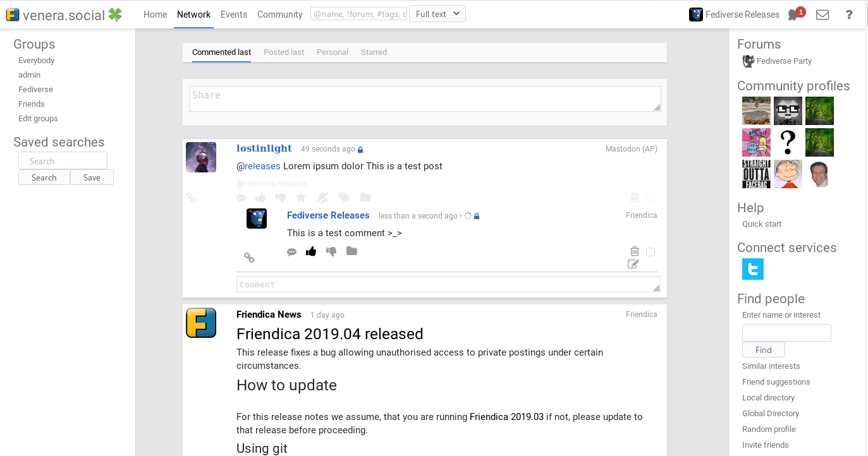Click the navbar search field
The image size is (868, 456).
358,14
